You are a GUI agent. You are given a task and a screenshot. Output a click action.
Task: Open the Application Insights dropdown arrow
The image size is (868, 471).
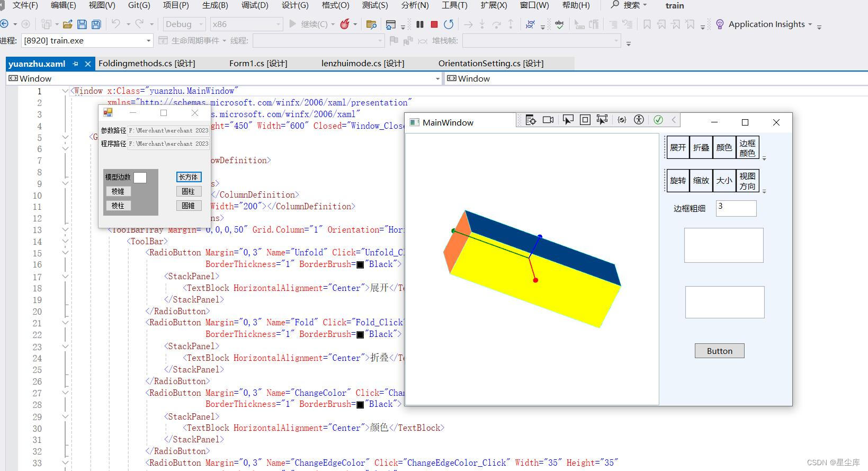810,24
